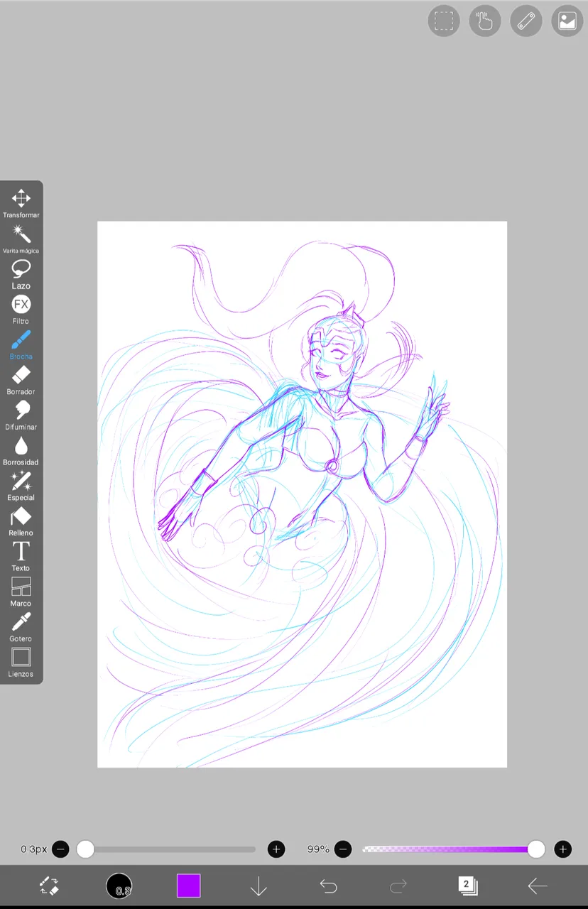Select the Varita mágica tool

(21, 239)
